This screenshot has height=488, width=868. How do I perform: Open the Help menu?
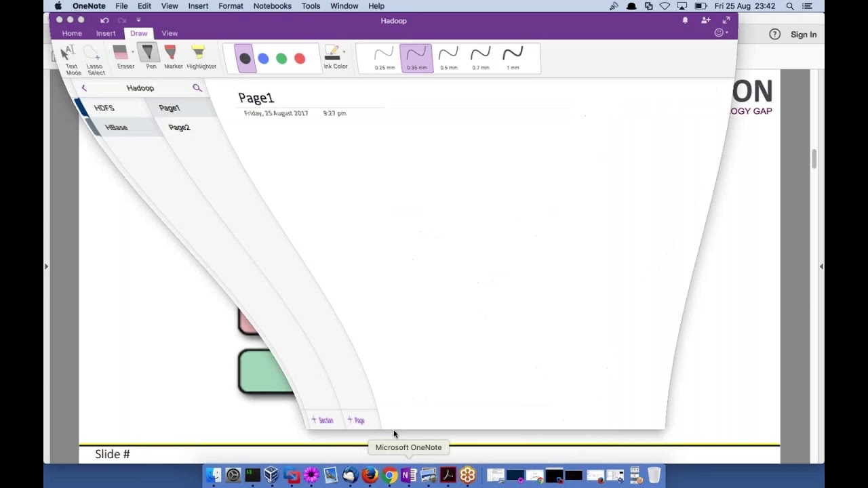coord(376,6)
